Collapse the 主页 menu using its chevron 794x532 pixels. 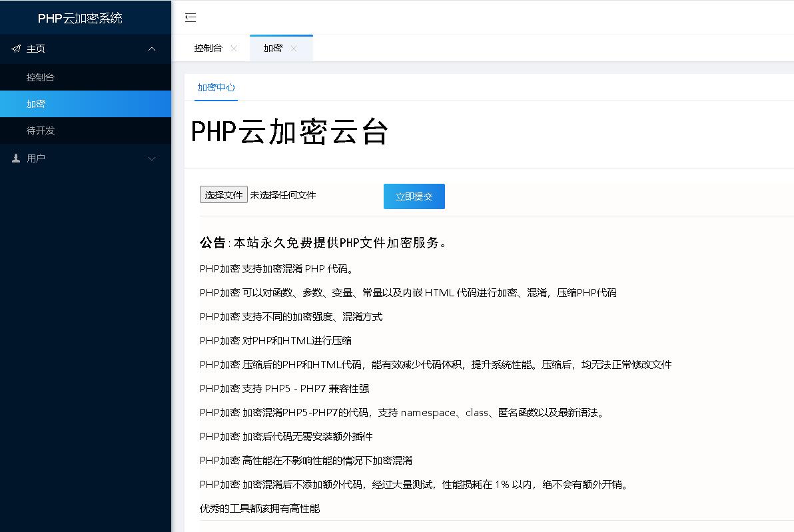152,49
